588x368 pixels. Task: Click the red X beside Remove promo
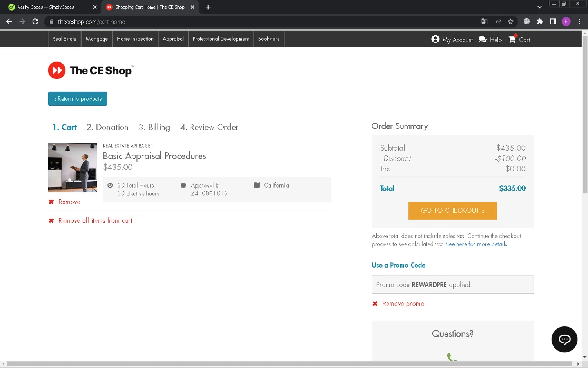(x=375, y=304)
